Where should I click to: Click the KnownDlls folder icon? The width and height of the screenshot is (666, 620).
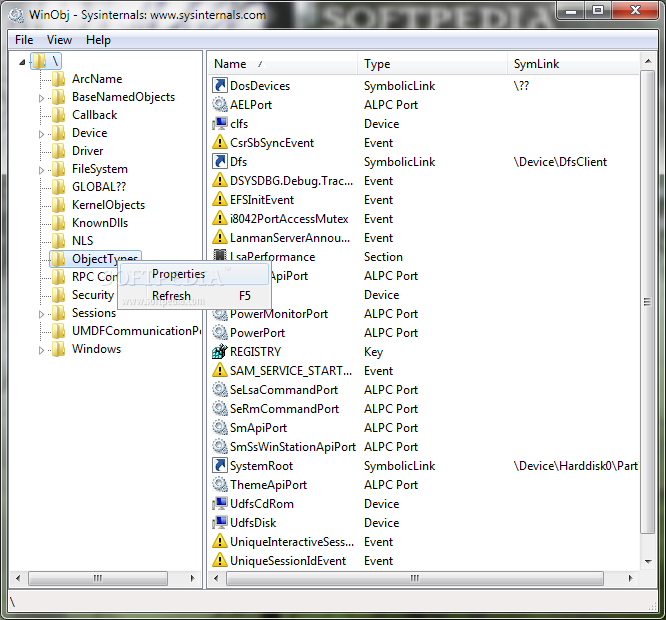click(59, 223)
